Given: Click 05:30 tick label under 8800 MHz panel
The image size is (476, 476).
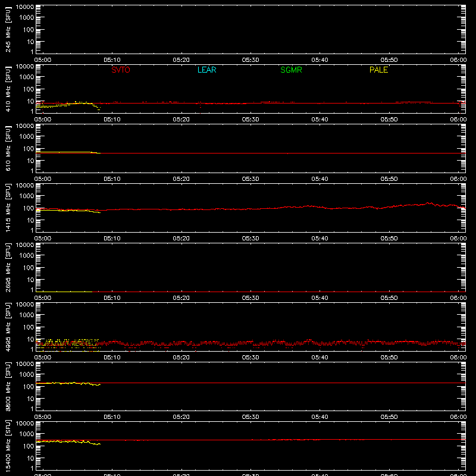Looking at the screenshot, I should tap(250, 417).
